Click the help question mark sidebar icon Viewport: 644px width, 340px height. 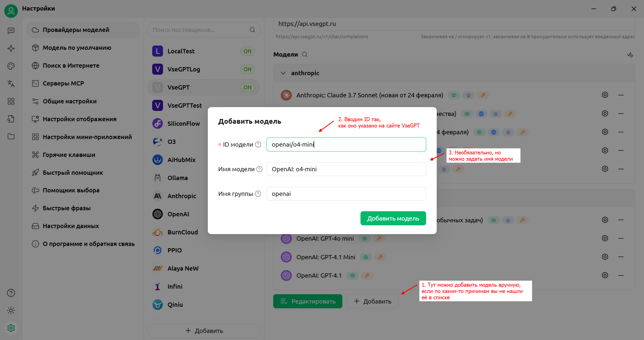click(x=11, y=293)
